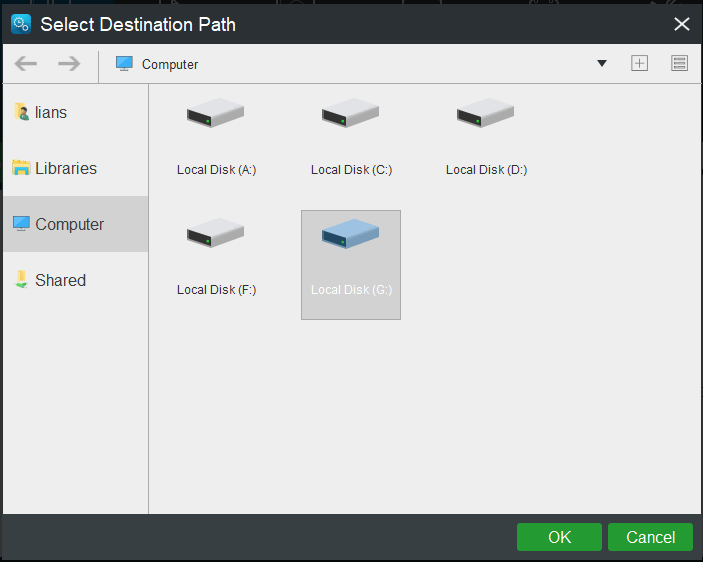
Task: Open the path dropdown arrow
Action: tap(602, 64)
